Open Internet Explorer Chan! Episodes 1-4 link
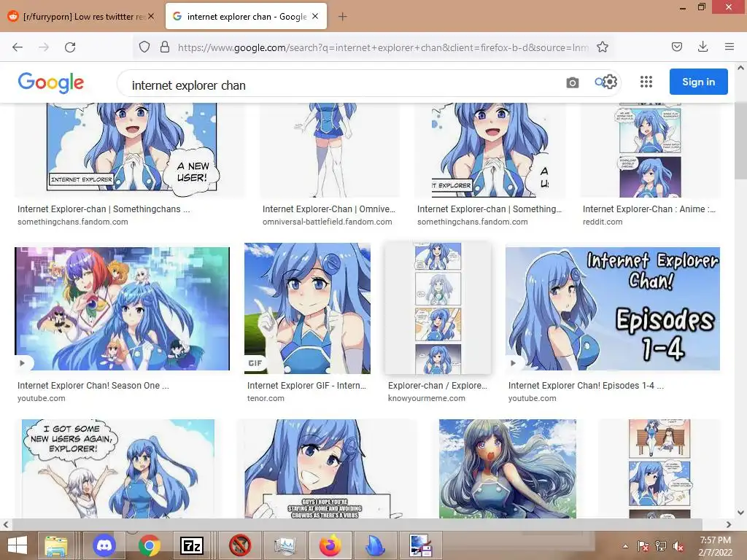The width and height of the screenshot is (747, 560). [x=586, y=386]
